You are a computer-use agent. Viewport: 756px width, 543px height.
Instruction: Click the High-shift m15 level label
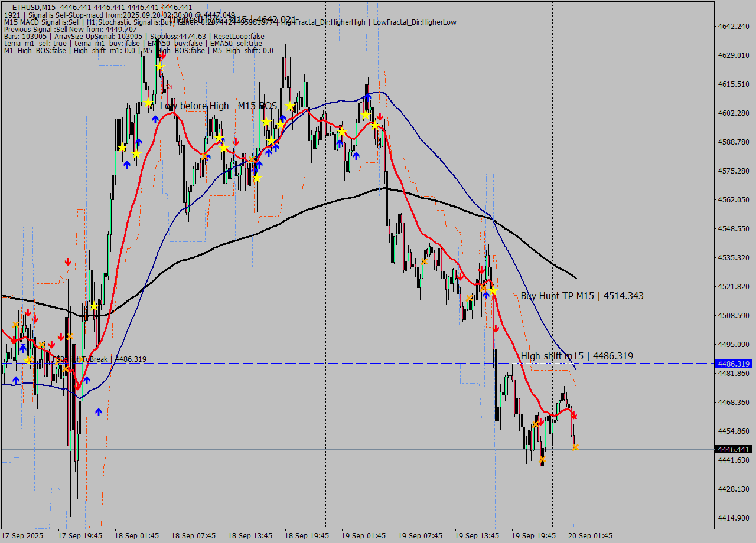576,356
